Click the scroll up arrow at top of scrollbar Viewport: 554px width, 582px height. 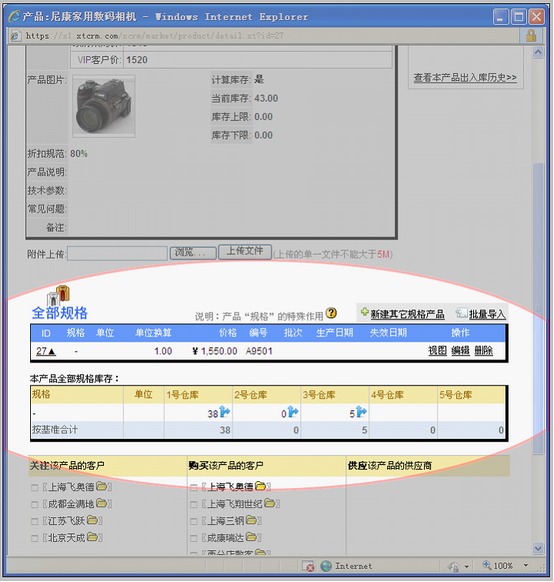click(x=538, y=52)
